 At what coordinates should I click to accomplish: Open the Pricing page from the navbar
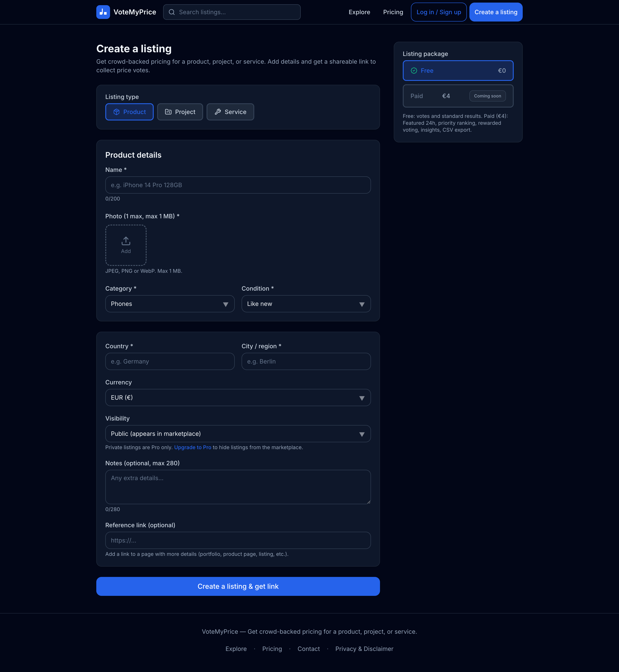[393, 12]
